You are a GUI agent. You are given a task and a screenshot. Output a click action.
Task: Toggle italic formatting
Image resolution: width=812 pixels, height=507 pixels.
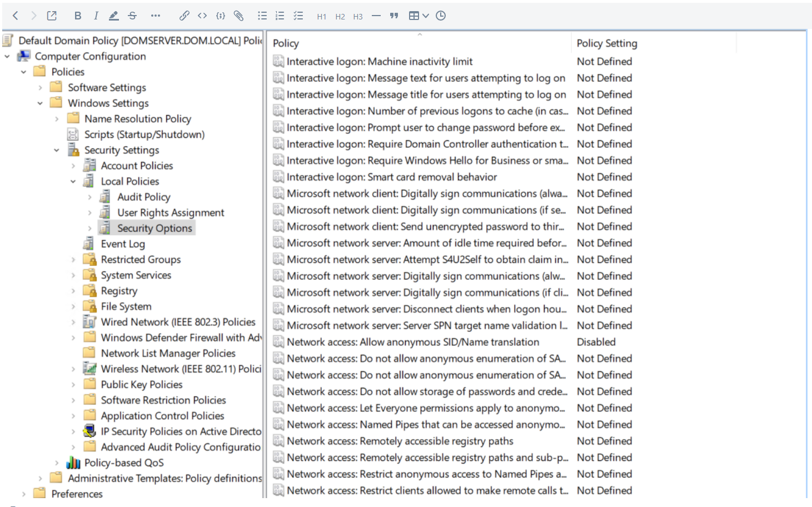point(96,16)
